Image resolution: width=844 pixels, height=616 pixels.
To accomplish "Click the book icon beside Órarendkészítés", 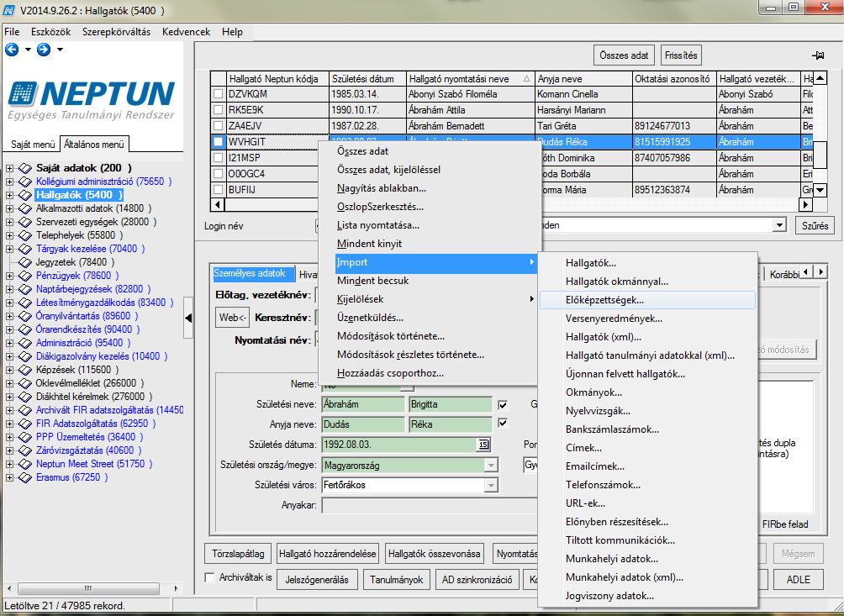I will pos(25,329).
